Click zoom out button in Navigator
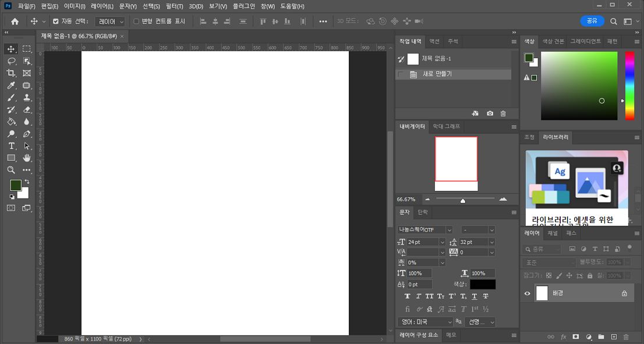The height and width of the screenshot is (344, 644). coord(427,199)
